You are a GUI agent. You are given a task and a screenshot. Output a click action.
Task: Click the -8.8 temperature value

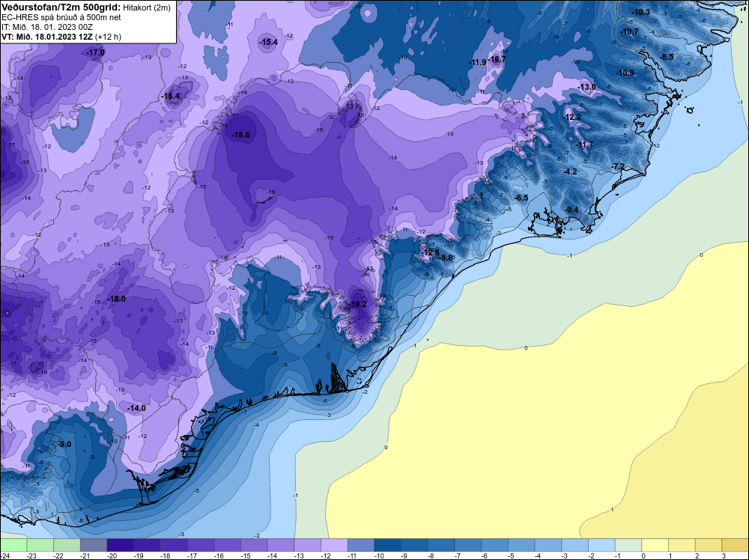coord(446,258)
